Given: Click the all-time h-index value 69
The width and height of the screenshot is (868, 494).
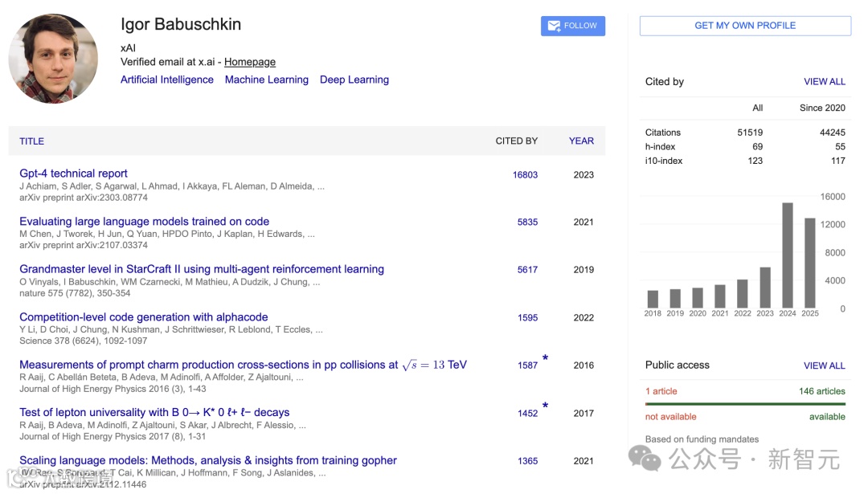Looking at the screenshot, I should point(757,147).
